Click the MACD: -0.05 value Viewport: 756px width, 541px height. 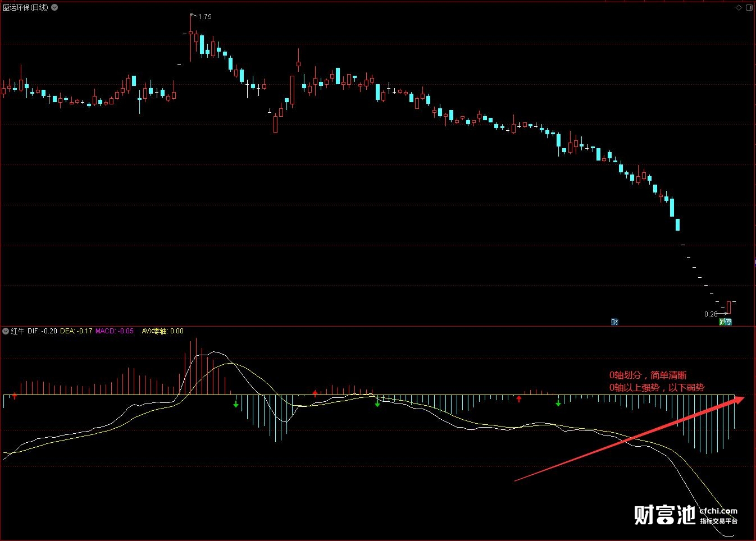115,331
